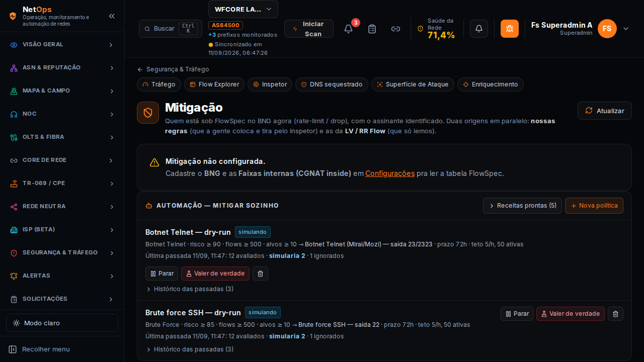Viewport: 644px width, 362px height.
Task: Create policy with Nova política button
Action: coord(594,206)
